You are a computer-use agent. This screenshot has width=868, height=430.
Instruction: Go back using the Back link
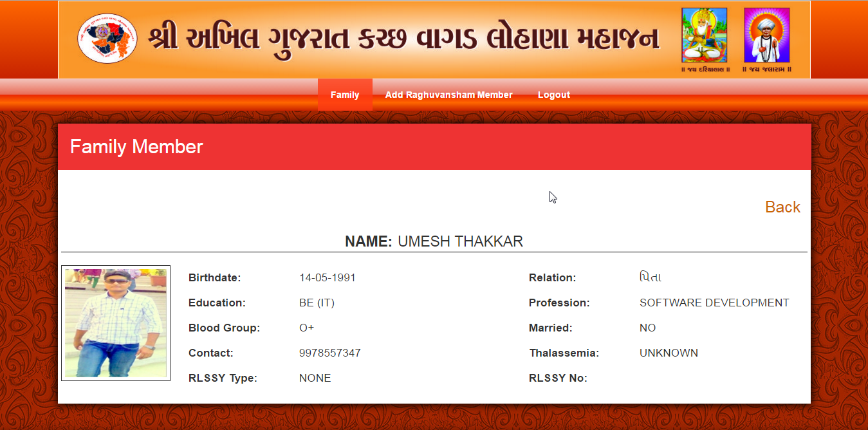click(782, 207)
